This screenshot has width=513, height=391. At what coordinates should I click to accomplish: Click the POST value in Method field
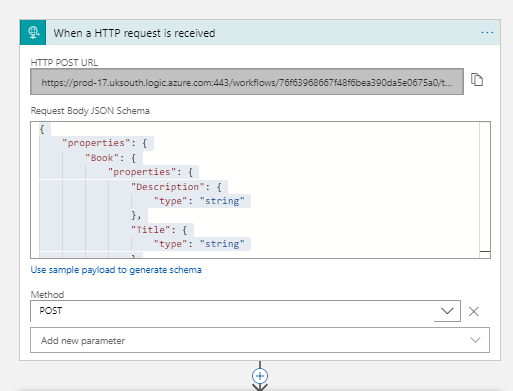[51, 311]
